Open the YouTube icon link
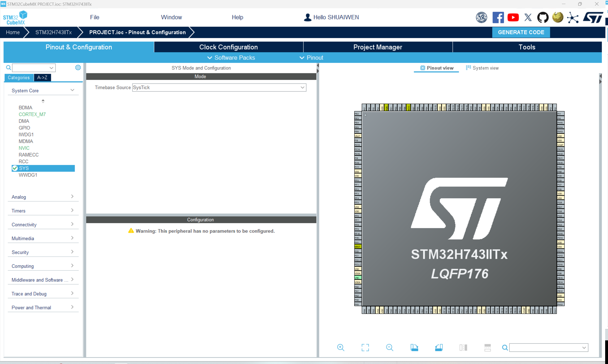 pos(513,17)
